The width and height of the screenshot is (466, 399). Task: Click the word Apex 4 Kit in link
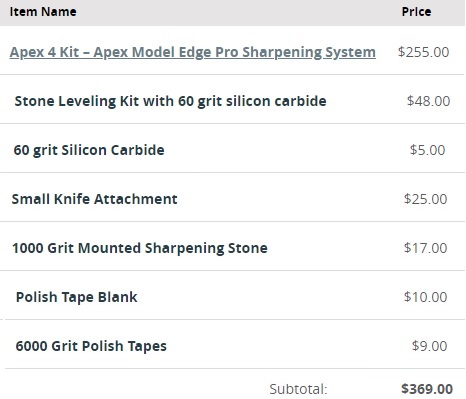(x=44, y=52)
